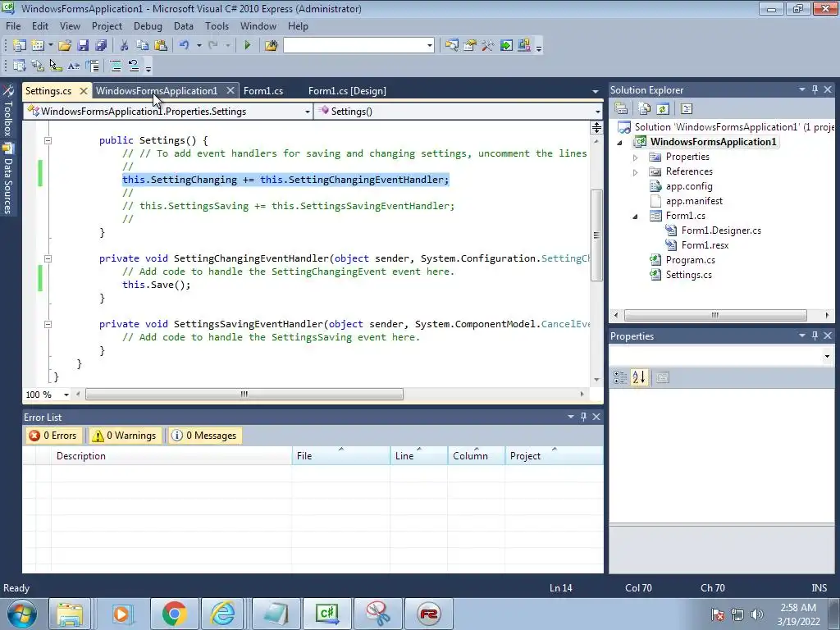Screen dimensions: 840x630
Task: Click the Display Object Member List icon
Action: click(x=20, y=66)
